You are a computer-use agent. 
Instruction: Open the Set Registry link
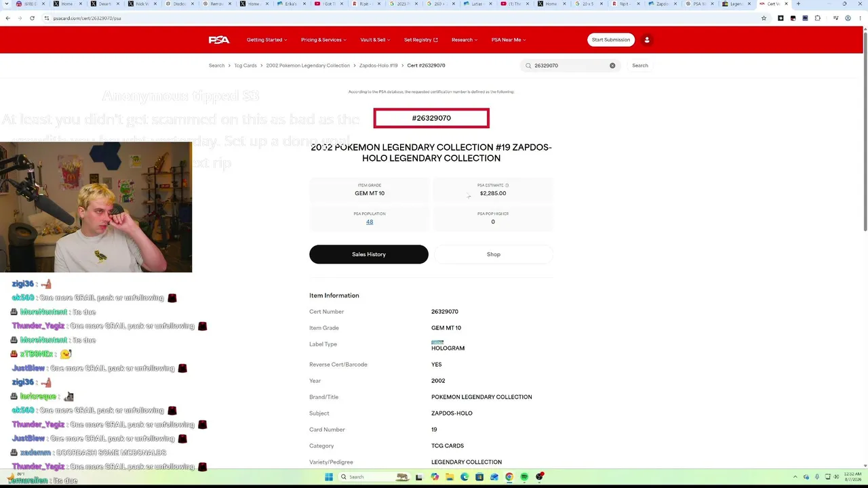(x=420, y=40)
